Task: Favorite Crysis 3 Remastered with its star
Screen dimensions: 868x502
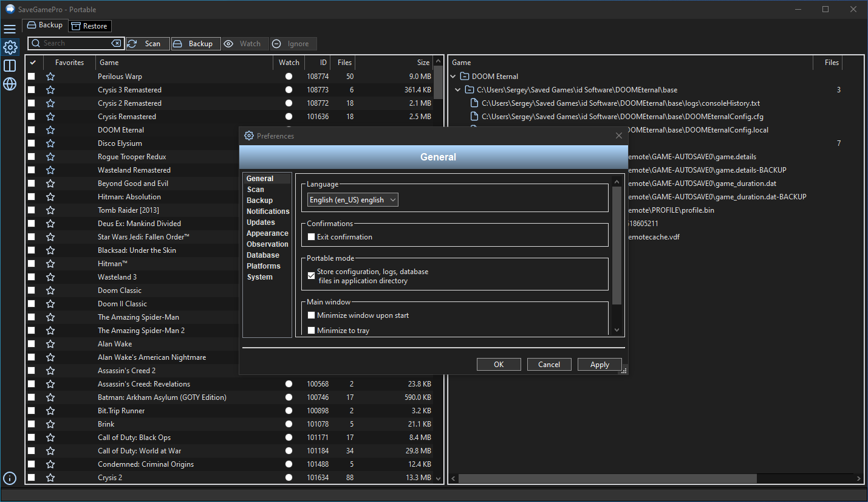Action: (50, 90)
